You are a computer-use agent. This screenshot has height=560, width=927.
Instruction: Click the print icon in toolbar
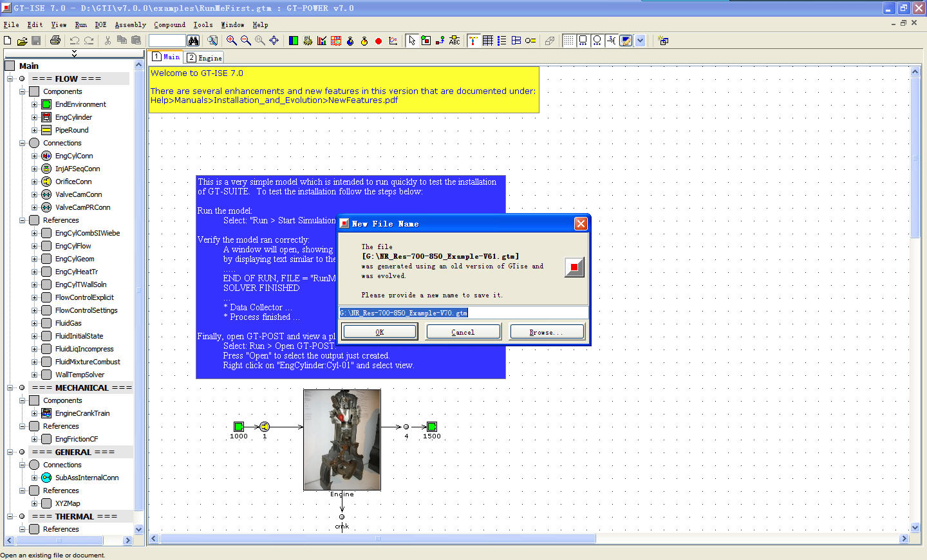click(55, 41)
